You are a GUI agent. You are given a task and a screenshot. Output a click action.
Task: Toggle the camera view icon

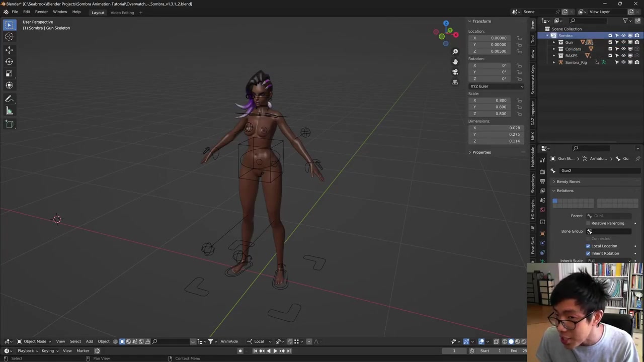pos(455,72)
